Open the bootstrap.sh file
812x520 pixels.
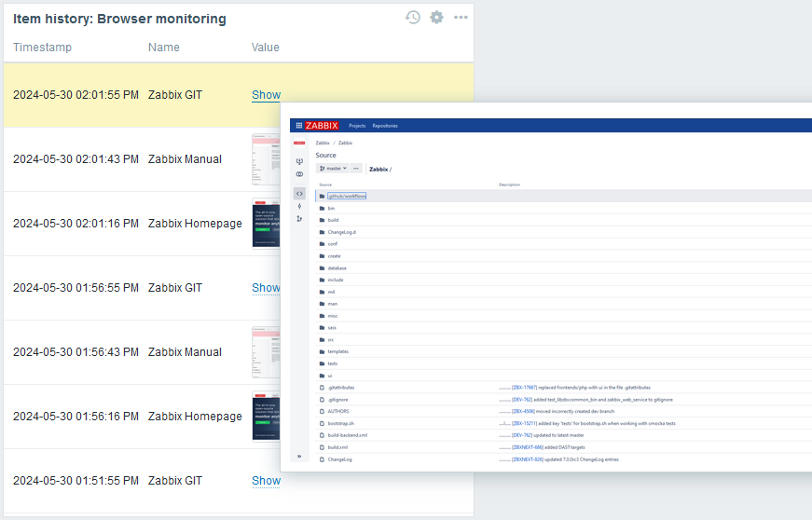click(341, 423)
